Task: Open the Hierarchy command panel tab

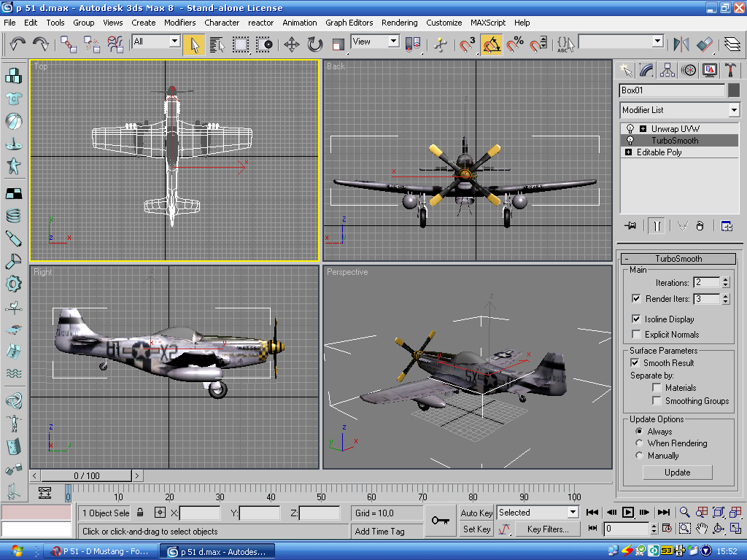Action: tap(667, 70)
